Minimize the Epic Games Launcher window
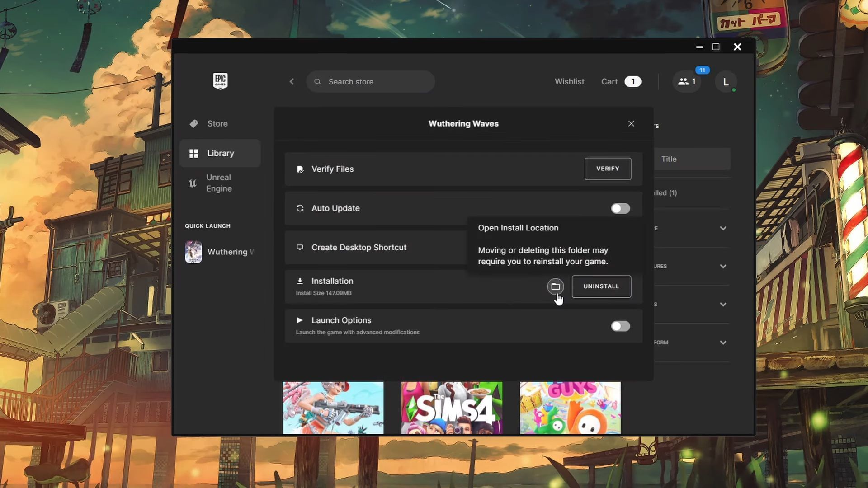Screen dimensions: 868x488 click(699, 47)
